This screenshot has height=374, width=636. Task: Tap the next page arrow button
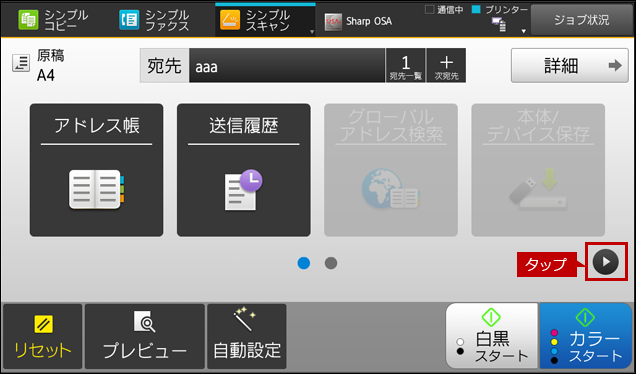(x=606, y=262)
